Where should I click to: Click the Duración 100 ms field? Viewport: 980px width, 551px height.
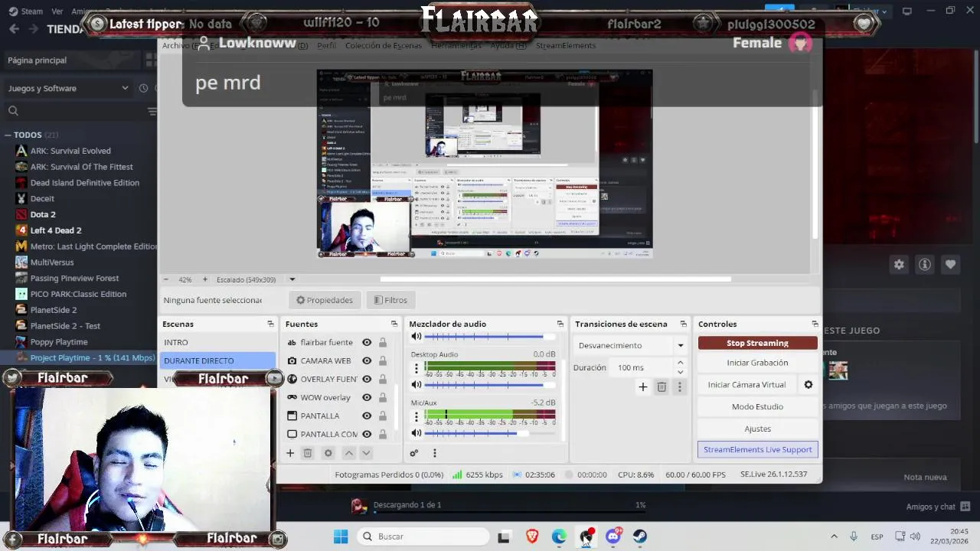[x=642, y=368]
